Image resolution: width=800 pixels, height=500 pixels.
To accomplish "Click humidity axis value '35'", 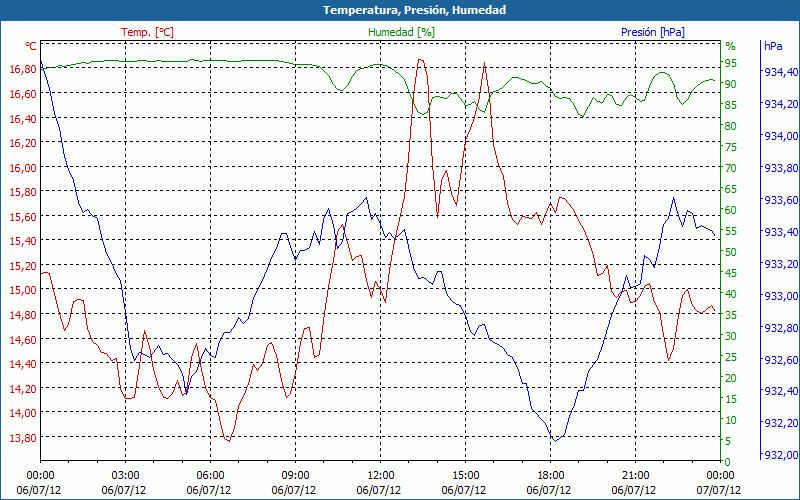I will [731, 315].
